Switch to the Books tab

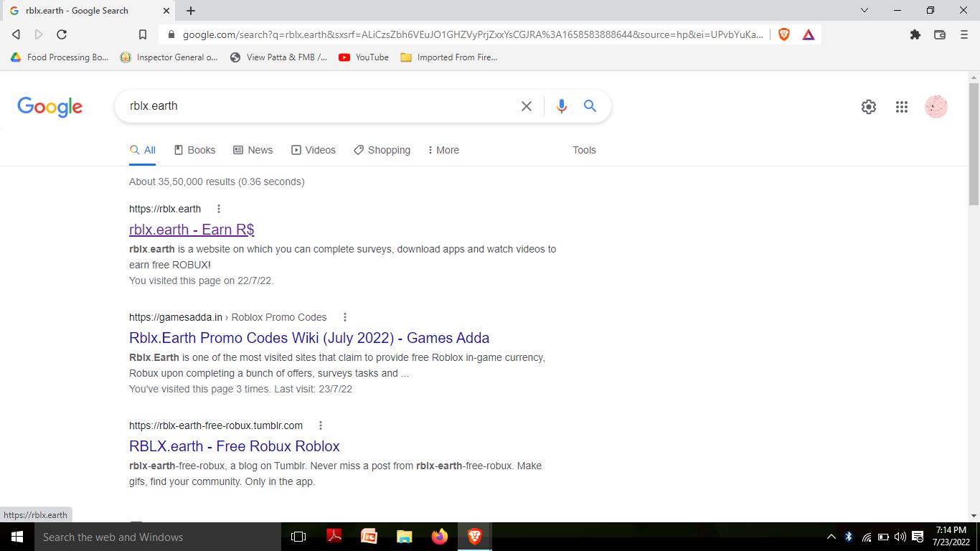click(x=194, y=150)
